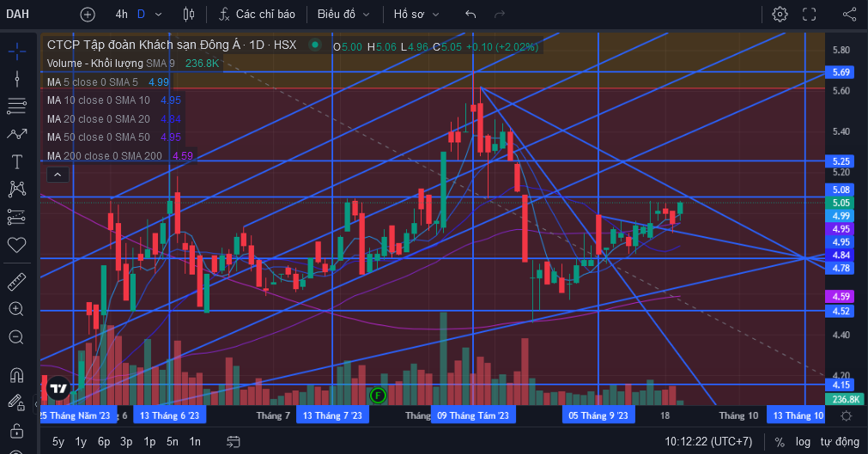Toggle magnet snapping mode

coord(16,375)
